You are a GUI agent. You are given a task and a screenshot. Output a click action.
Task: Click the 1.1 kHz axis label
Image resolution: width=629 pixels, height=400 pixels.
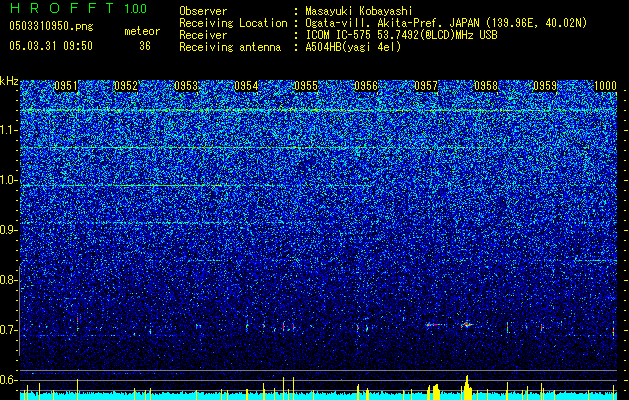point(8,130)
